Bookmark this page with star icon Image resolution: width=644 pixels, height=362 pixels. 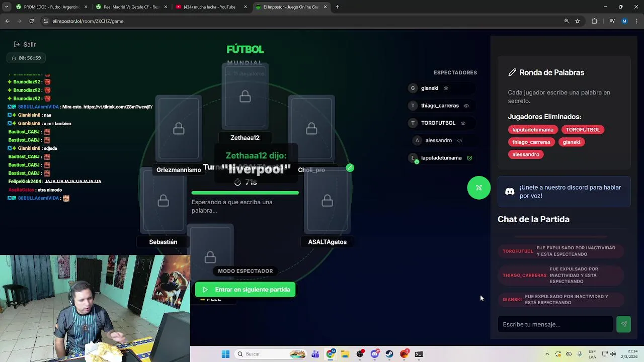click(578, 21)
